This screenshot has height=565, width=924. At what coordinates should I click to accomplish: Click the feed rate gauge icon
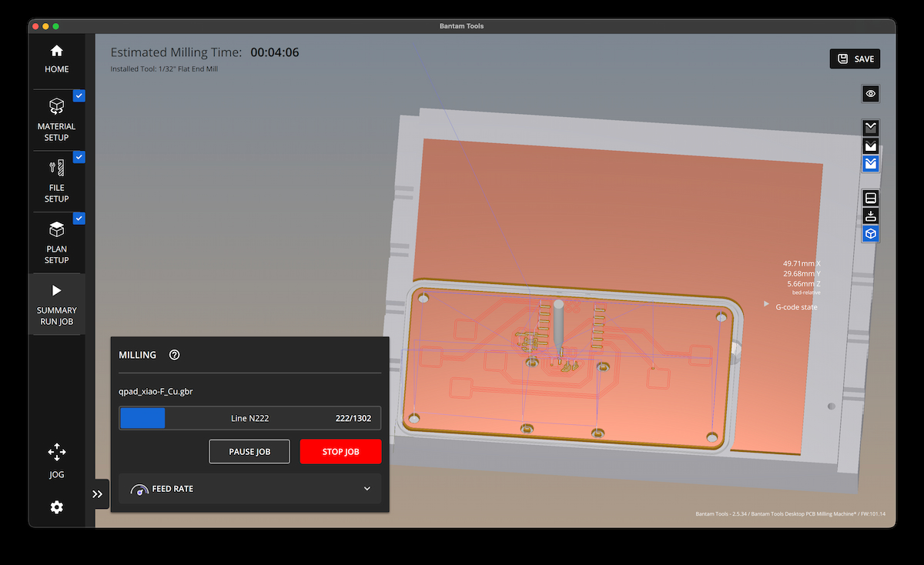point(139,489)
